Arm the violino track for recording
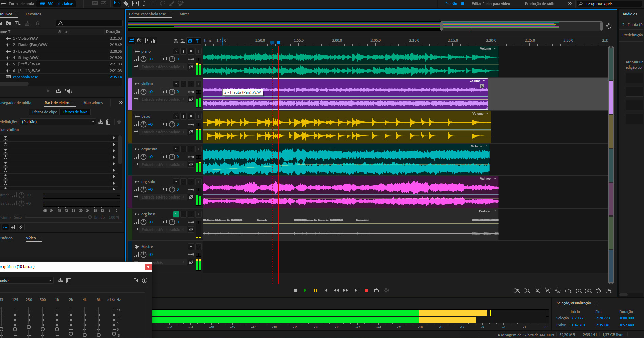The image size is (644, 338). point(191,84)
